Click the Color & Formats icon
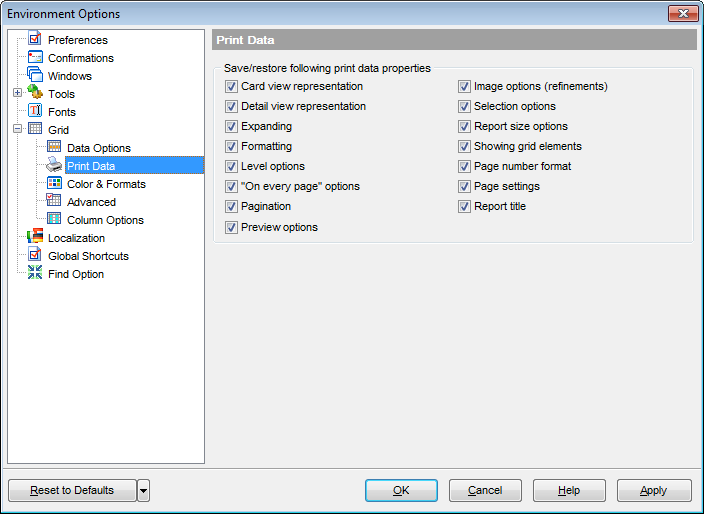704x514 pixels. 54,184
